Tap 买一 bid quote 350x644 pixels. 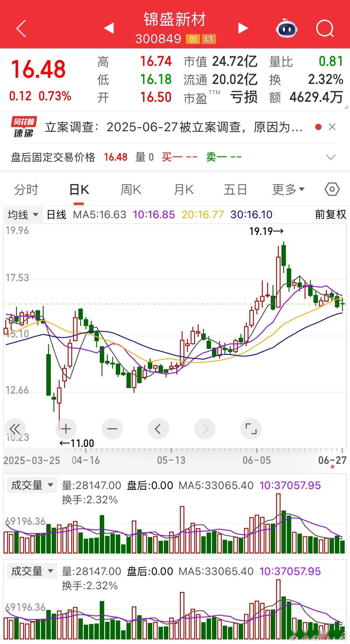pyautogui.click(x=180, y=157)
